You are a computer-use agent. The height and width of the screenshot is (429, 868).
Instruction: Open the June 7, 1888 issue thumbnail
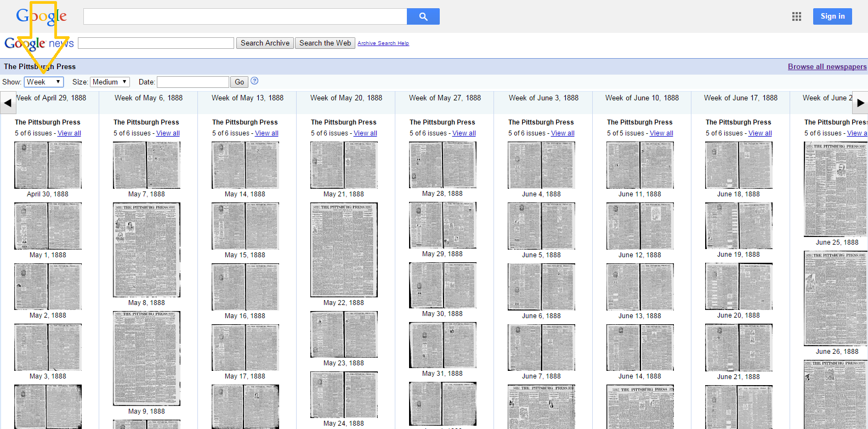[x=541, y=347]
